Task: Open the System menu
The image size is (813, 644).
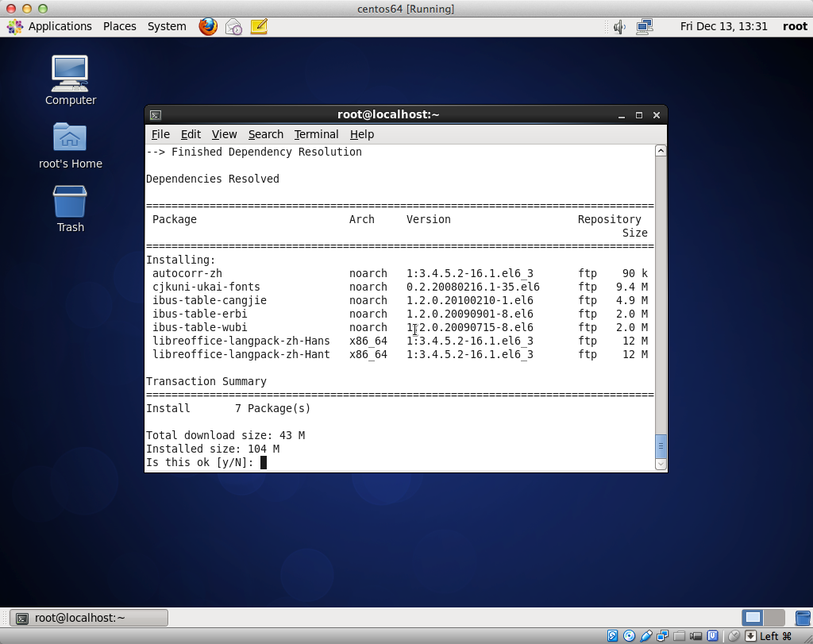Action: [167, 26]
